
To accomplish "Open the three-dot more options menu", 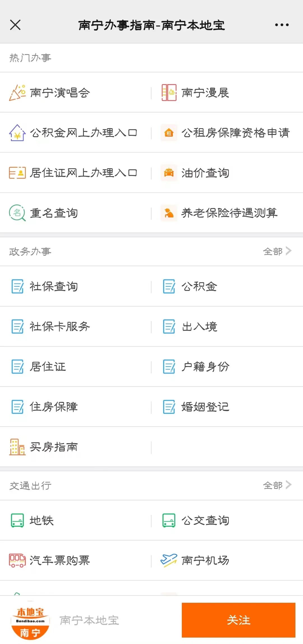I will point(282,25).
